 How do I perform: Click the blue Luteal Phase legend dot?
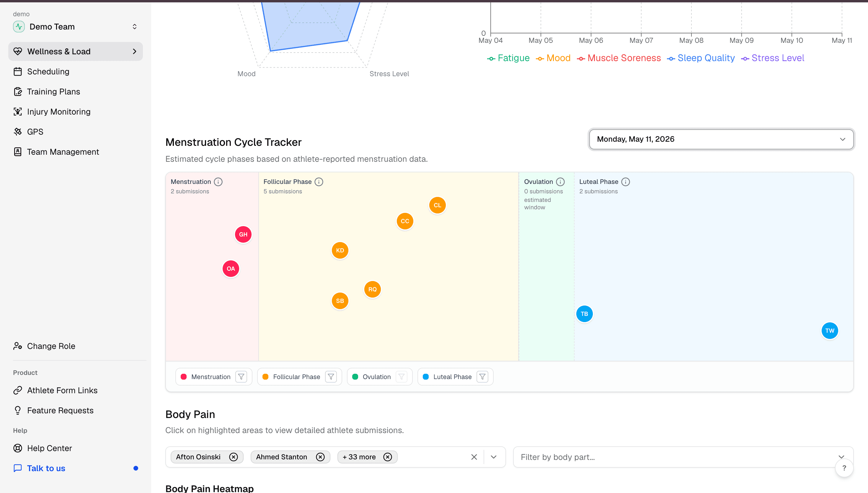click(x=426, y=377)
